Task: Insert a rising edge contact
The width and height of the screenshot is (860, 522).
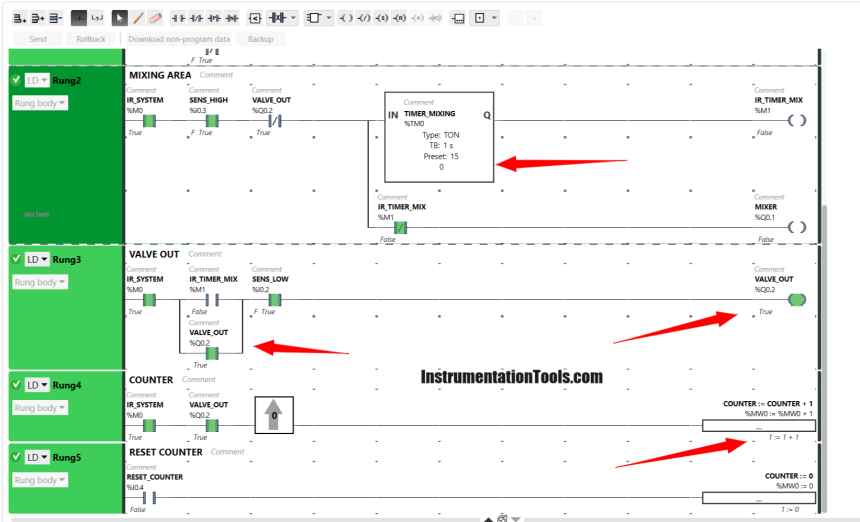Action: (214, 18)
